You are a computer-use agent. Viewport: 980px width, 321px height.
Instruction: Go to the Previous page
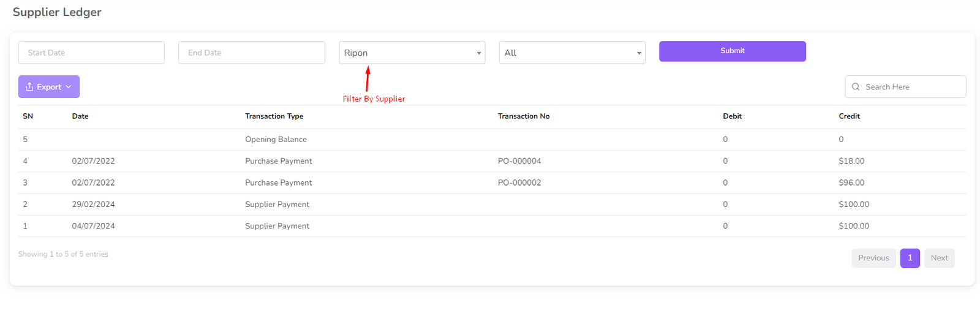(x=873, y=258)
